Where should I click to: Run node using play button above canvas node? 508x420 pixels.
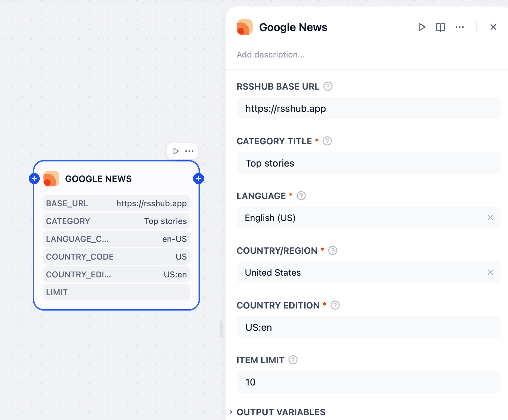176,151
